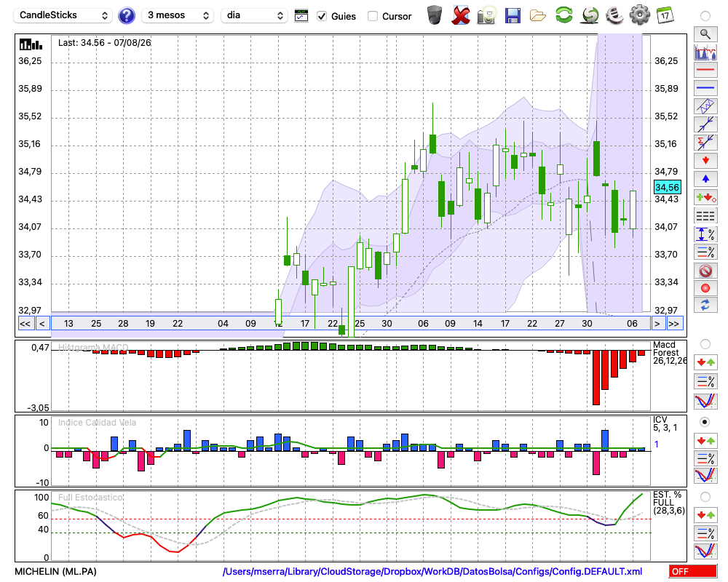Select the Macd Forest radio button
Screen dimensions: 728x582
tap(705, 344)
